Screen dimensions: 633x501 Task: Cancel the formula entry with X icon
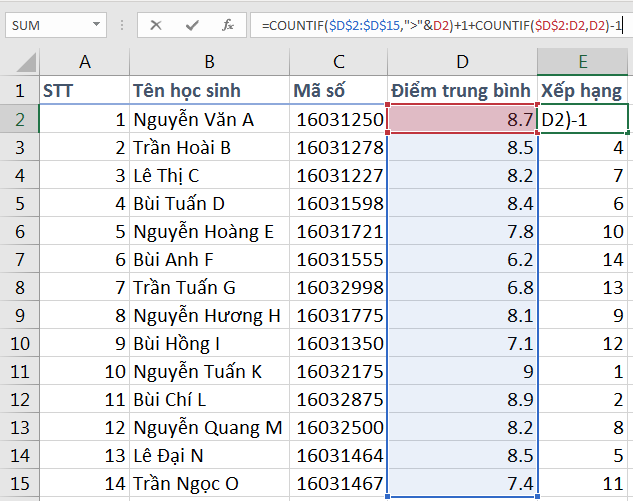tap(156, 25)
